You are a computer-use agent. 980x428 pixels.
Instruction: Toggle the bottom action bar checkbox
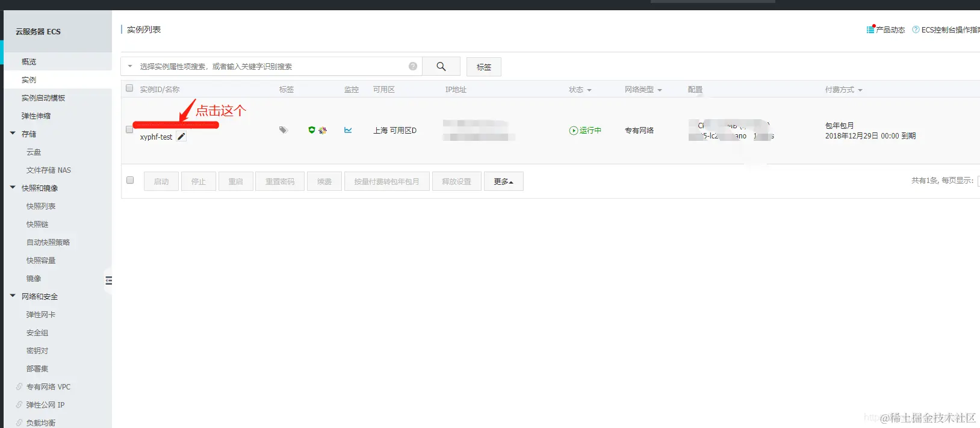[130, 180]
